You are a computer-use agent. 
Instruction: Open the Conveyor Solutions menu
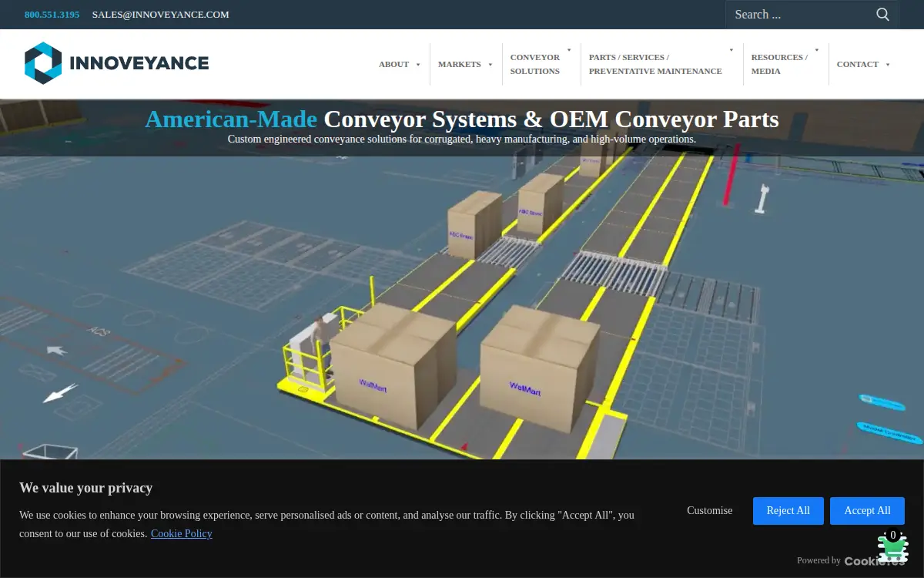click(535, 64)
